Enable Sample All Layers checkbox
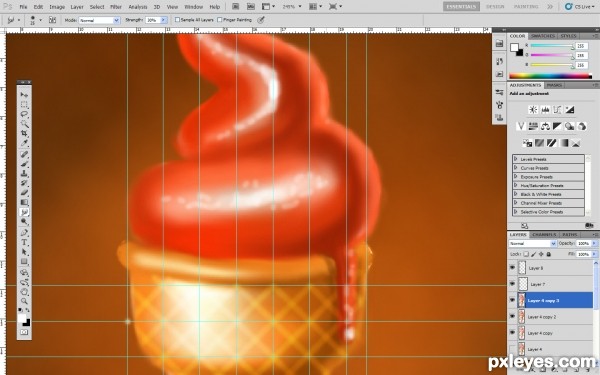Image resolution: width=600 pixels, height=375 pixels. (x=177, y=20)
